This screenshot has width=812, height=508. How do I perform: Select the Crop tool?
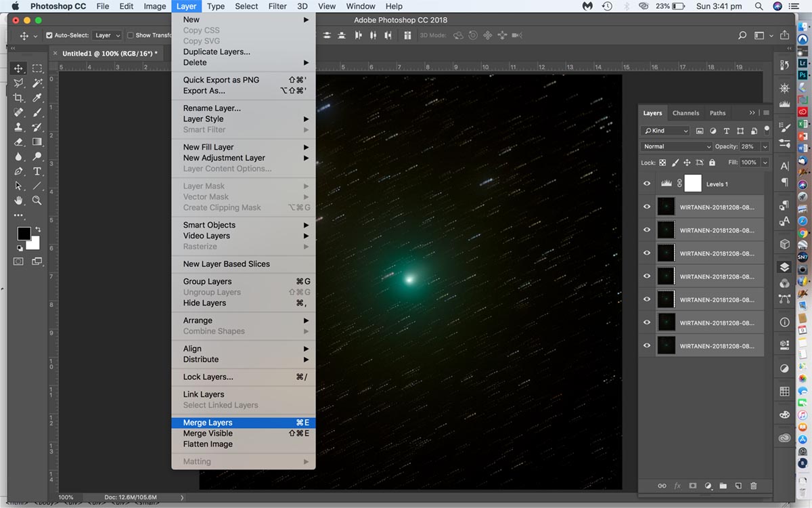click(x=19, y=98)
